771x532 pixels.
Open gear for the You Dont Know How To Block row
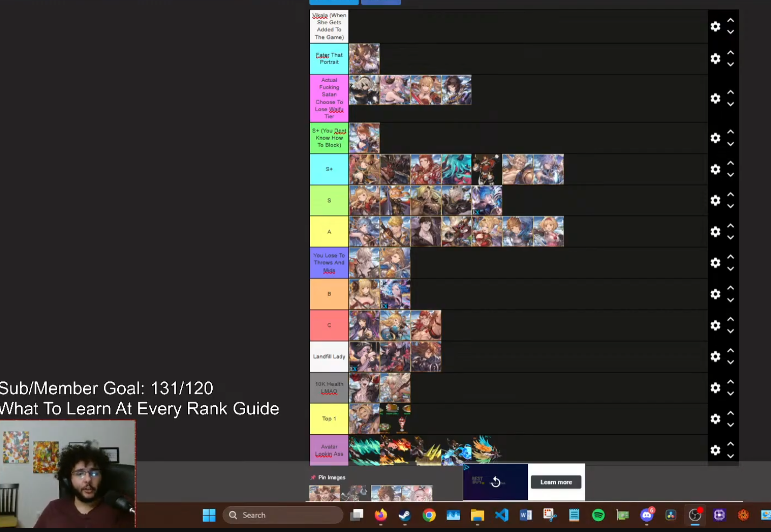coord(715,138)
